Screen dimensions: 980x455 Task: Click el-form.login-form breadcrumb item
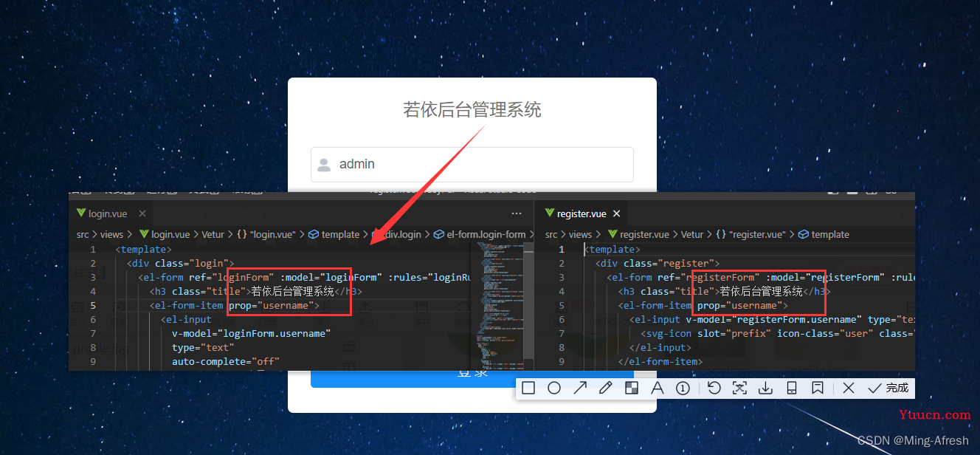[480, 234]
